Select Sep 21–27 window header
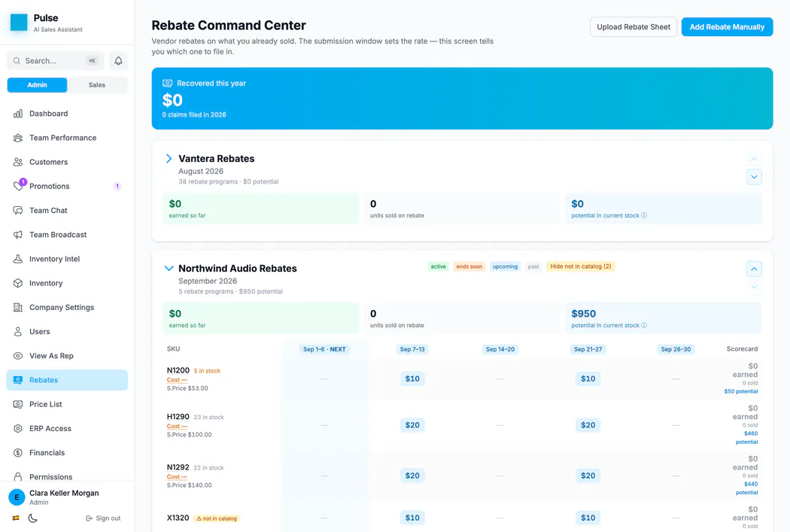The width and height of the screenshot is (790, 532). 588,349
